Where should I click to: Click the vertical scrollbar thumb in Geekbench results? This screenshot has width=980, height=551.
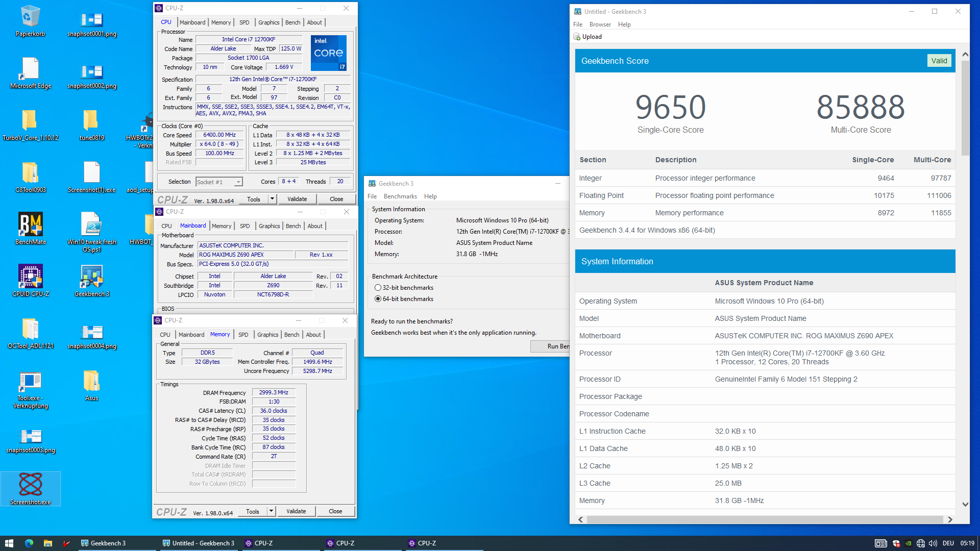pos(965,107)
